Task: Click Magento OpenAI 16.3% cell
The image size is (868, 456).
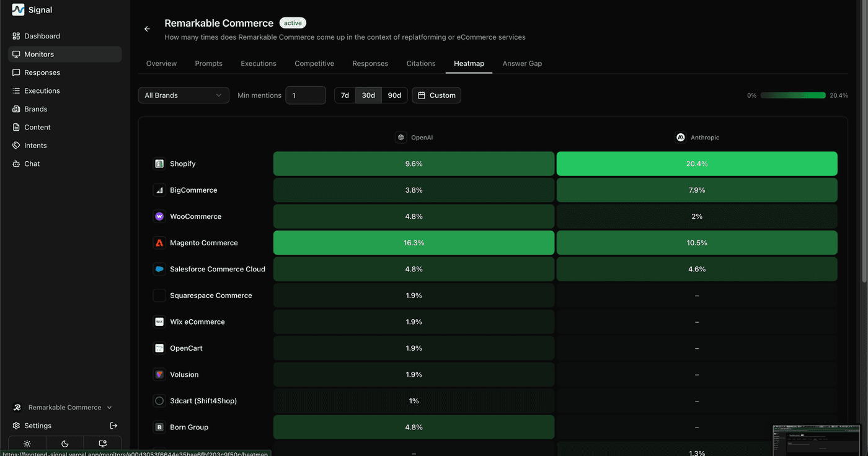Action: coord(414,243)
